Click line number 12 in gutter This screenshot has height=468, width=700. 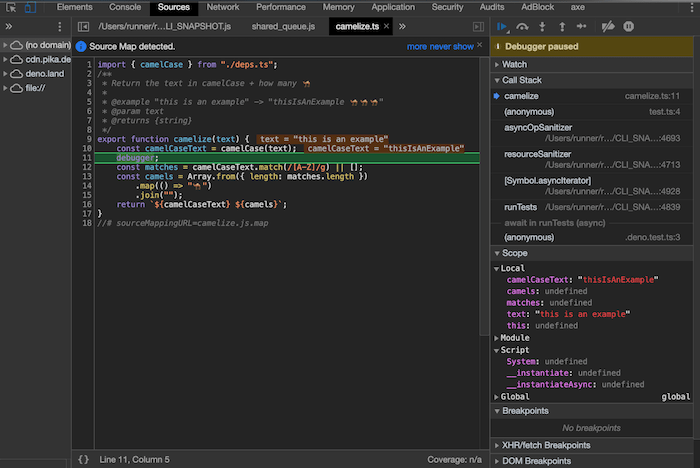(87, 167)
